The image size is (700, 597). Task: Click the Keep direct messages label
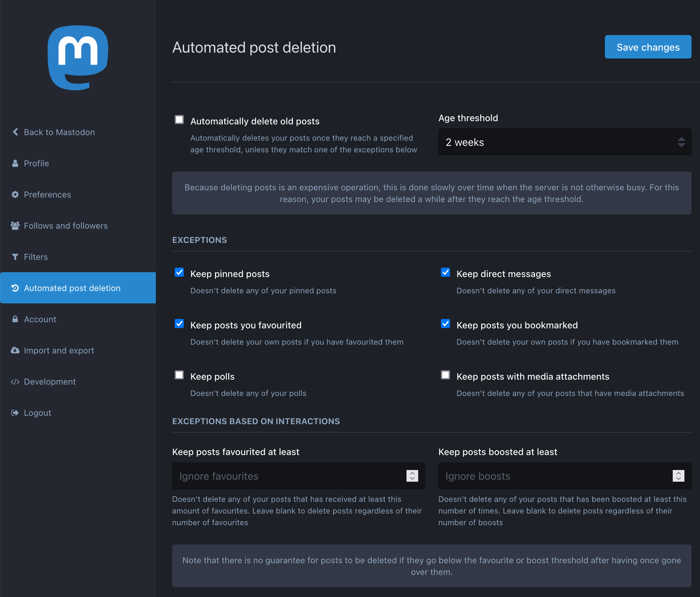[x=503, y=274]
